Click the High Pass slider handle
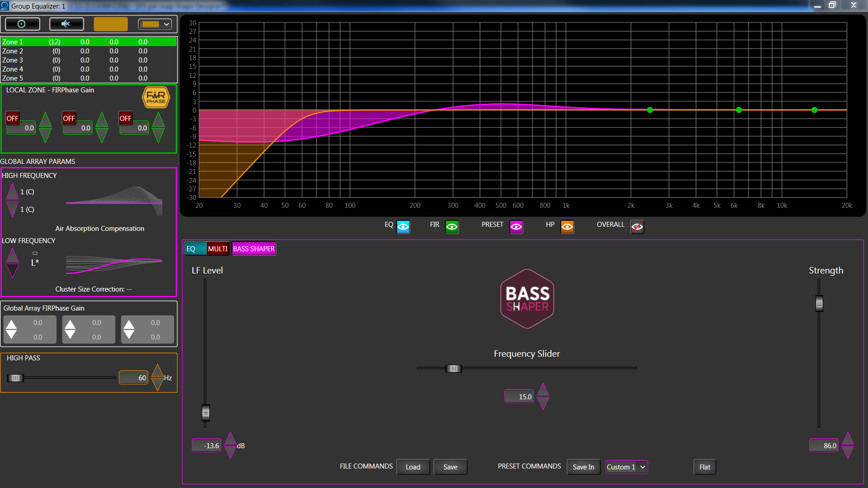Image resolution: width=868 pixels, height=488 pixels. (x=15, y=378)
